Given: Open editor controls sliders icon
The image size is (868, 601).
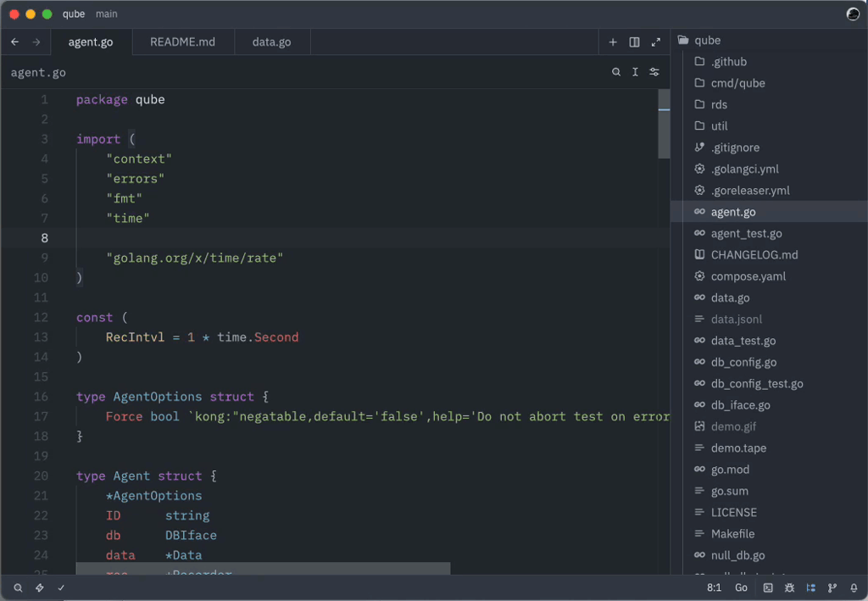Looking at the screenshot, I should point(654,73).
